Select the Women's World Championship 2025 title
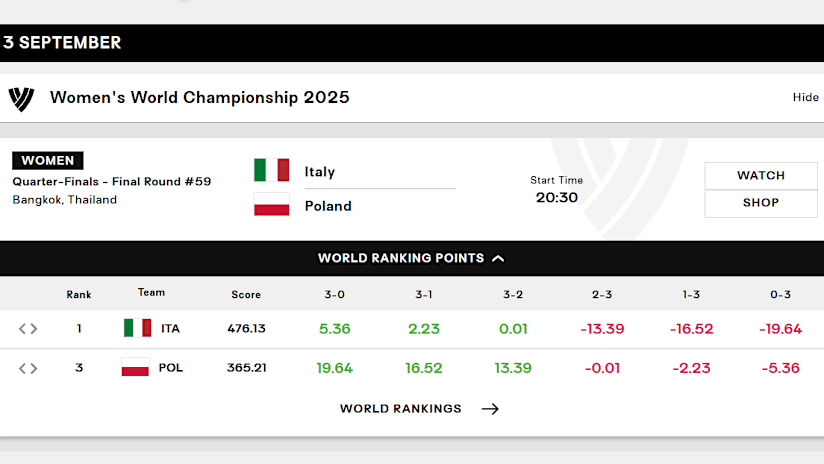This screenshot has width=824, height=464. coord(200,97)
